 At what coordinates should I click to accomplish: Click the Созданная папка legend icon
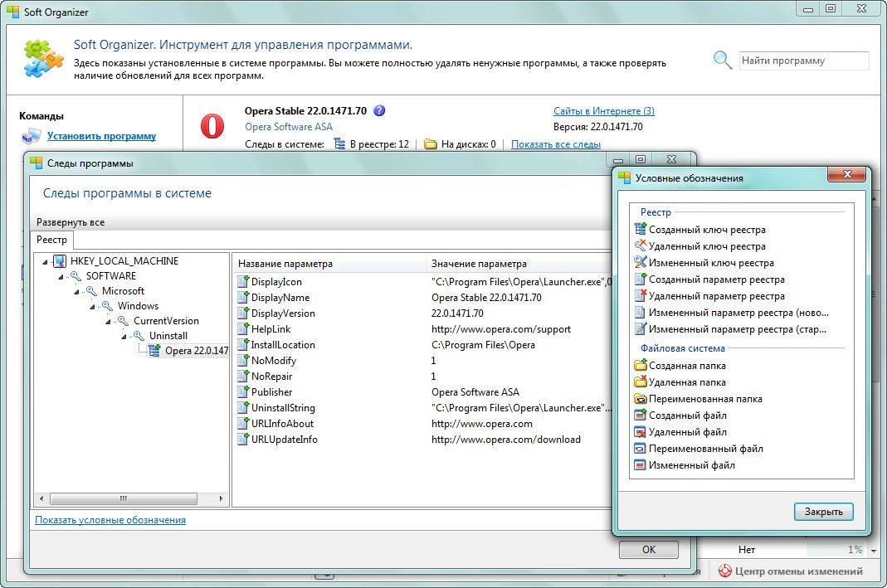pyautogui.click(x=641, y=365)
